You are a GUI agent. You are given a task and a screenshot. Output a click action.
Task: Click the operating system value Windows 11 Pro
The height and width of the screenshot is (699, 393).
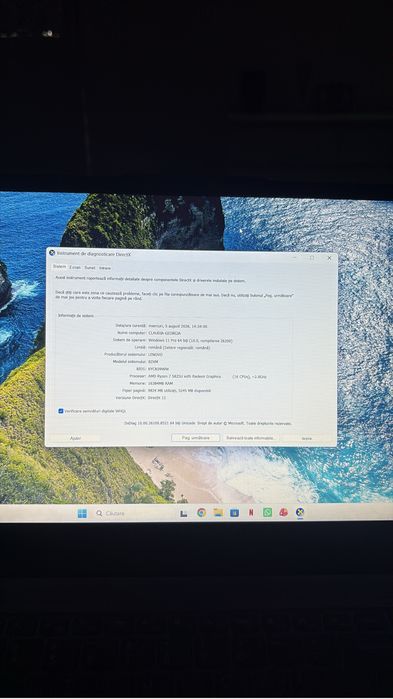pos(190,340)
